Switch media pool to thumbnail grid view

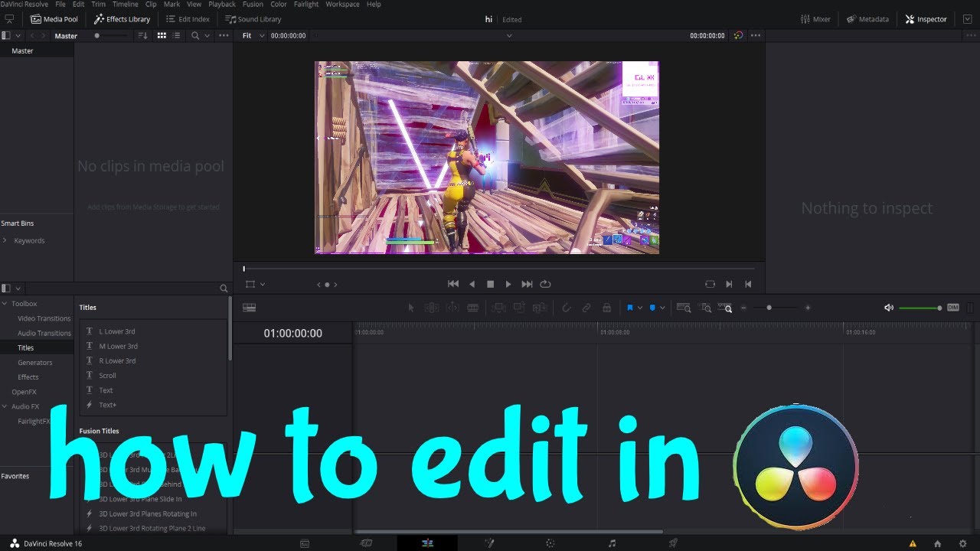click(162, 35)
